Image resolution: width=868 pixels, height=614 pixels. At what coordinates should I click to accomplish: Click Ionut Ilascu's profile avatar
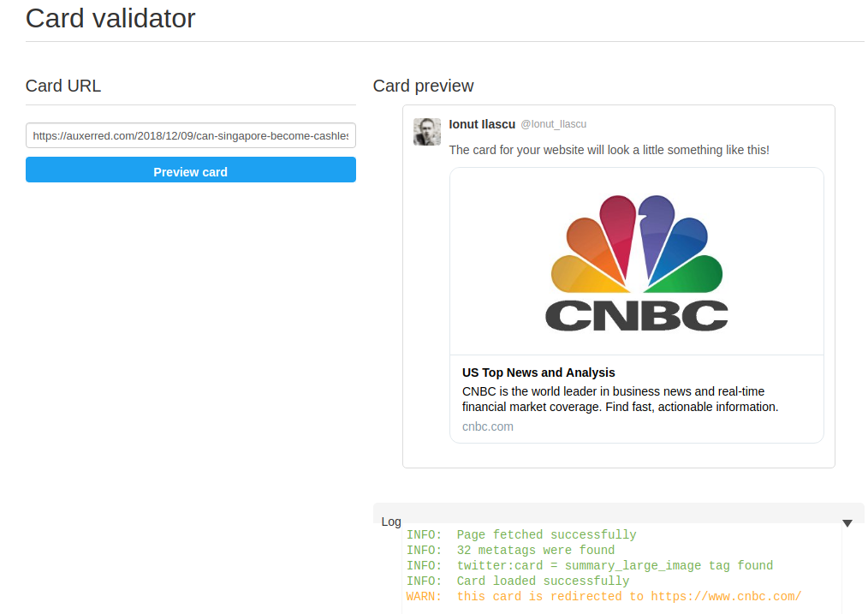click(x=427, y=132)
